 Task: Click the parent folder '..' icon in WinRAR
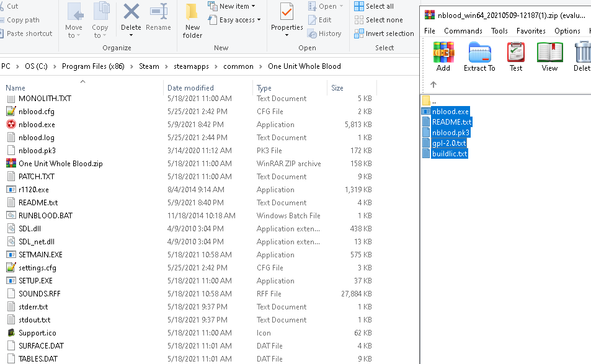pos(426,101)
